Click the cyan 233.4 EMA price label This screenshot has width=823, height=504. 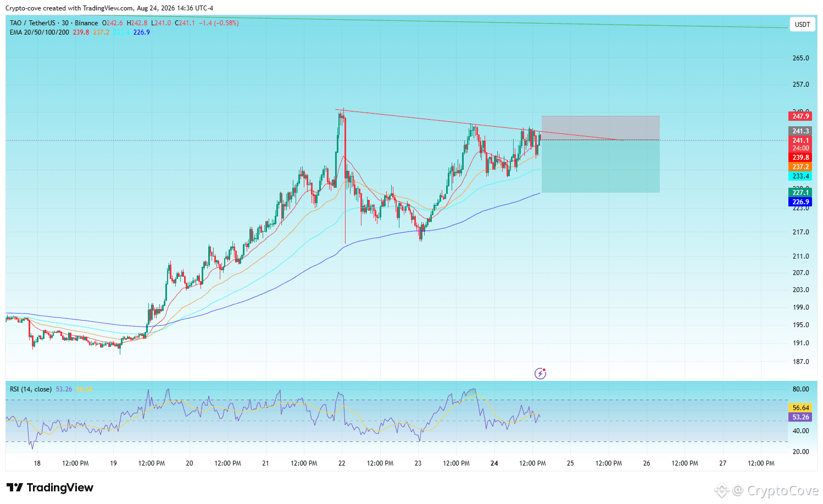pyautogui.click(x=800, y=176)
